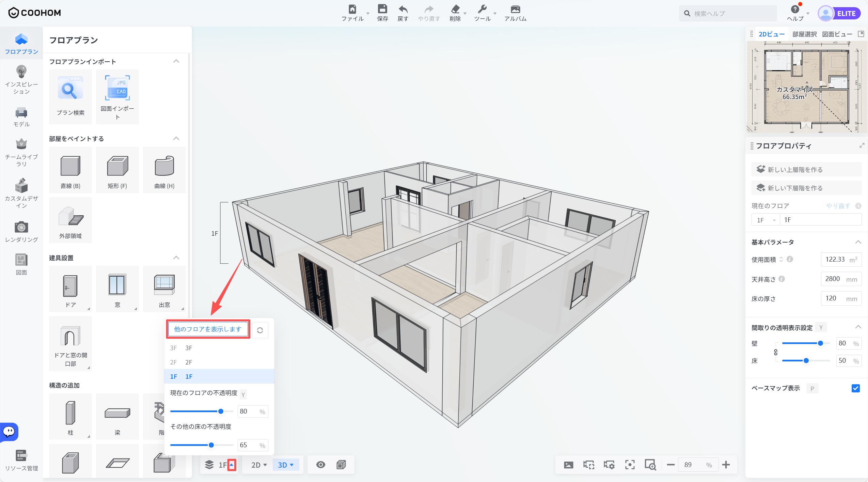Collapse the フロアプランインポート section
Viewport: 868px width, 482px height.
pos(176,61)
